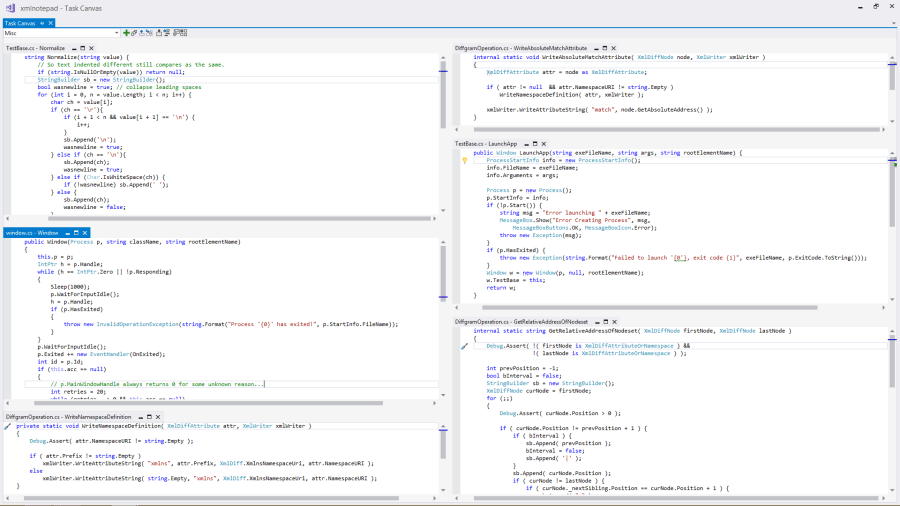Close the TestBase.cs - LaunchApp bubble
This screenshot has height=506, width=900.
point(546,144)
